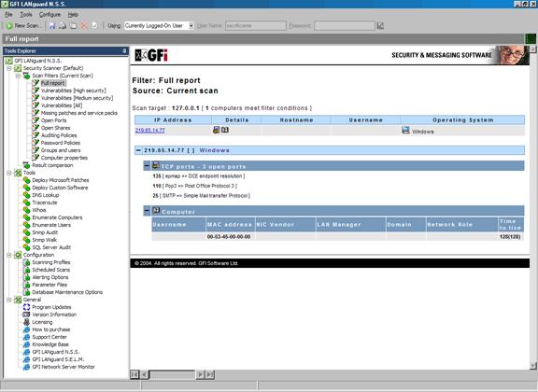Open the Using credentials dropdown
Viewport: 538px width, 392px height.
click(x=191, y=26)
